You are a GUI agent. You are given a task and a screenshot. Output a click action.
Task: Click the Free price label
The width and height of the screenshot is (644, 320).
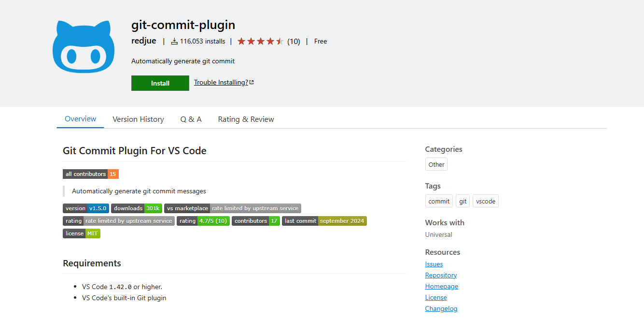tap(321, 42)
